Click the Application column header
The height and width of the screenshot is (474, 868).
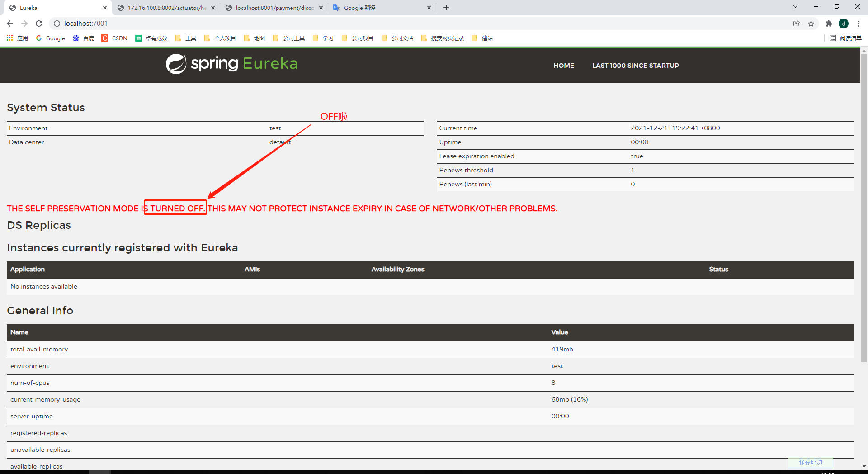tap(28, 269)
